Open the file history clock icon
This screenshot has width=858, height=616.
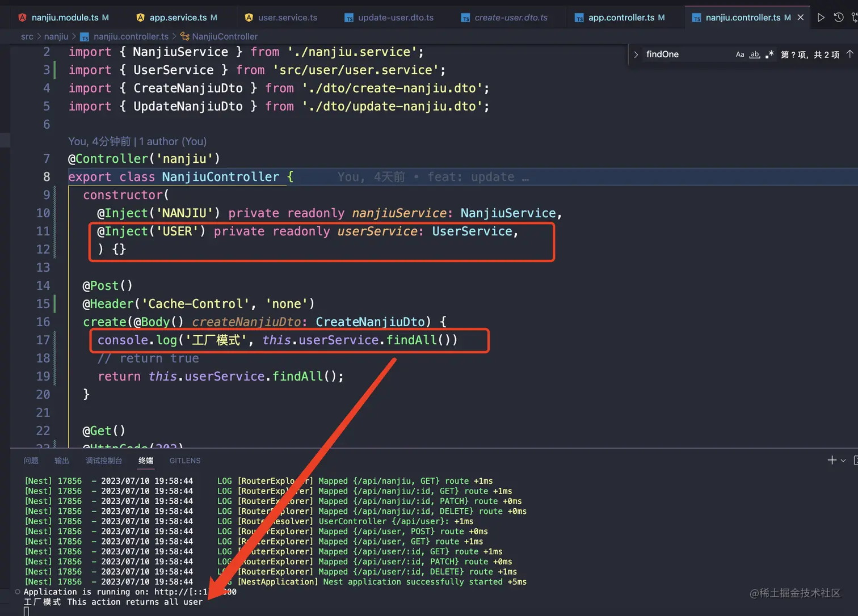click(839, 18)
